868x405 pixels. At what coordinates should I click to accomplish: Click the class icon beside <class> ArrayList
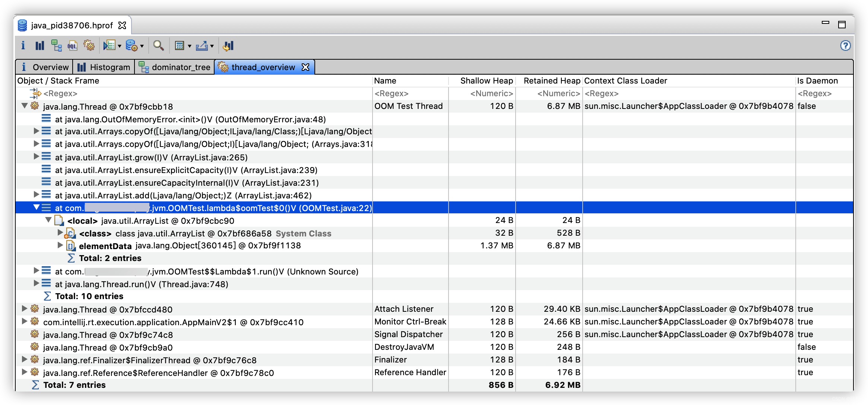pyautogui.click(x=70, y=233)
